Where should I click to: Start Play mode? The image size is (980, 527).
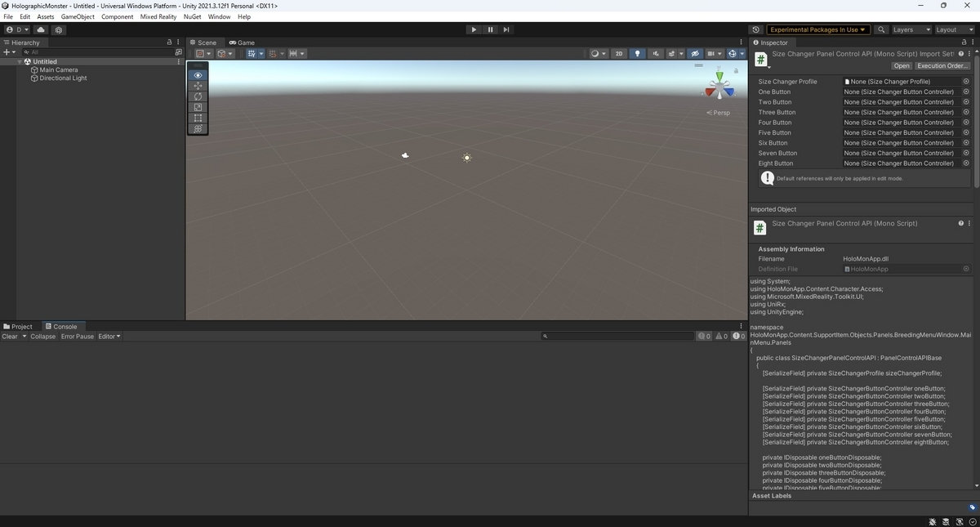[x=474, y=29]
